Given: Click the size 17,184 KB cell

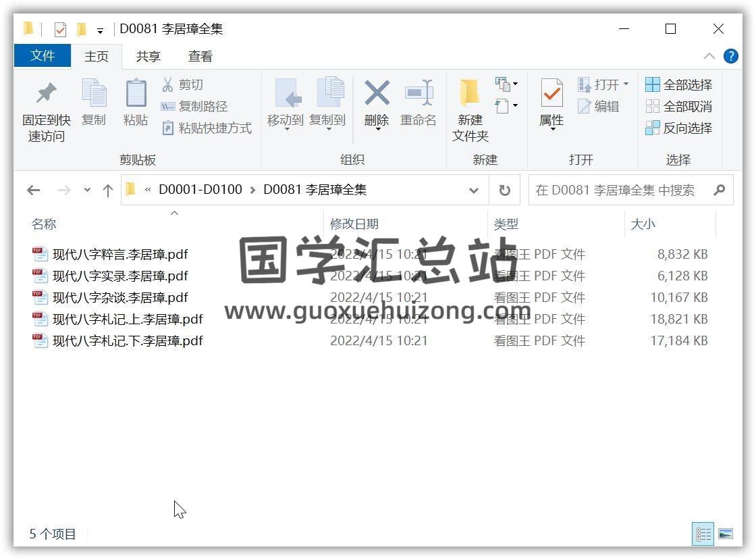Looking at the screenshot, I should [x=679, y=341].
